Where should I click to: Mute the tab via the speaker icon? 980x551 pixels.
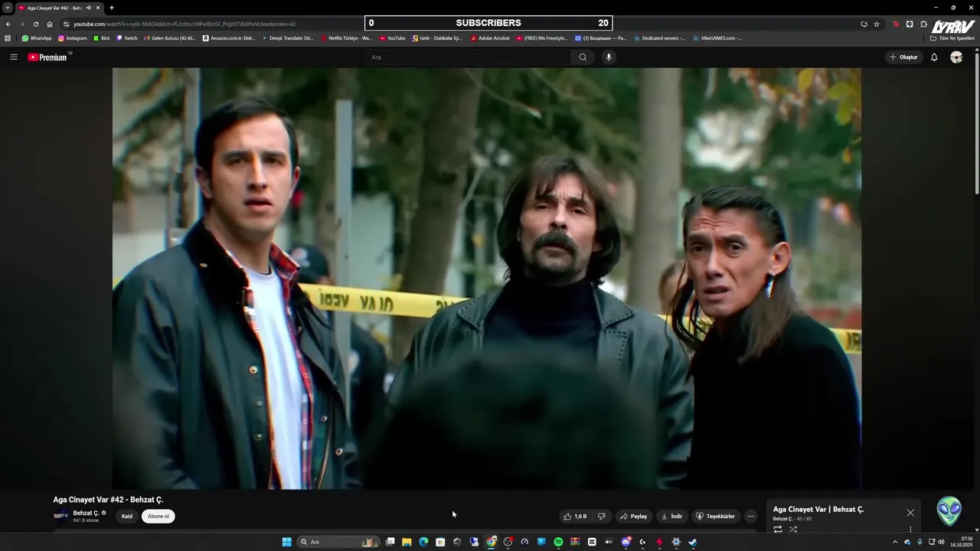pos(89,8)
